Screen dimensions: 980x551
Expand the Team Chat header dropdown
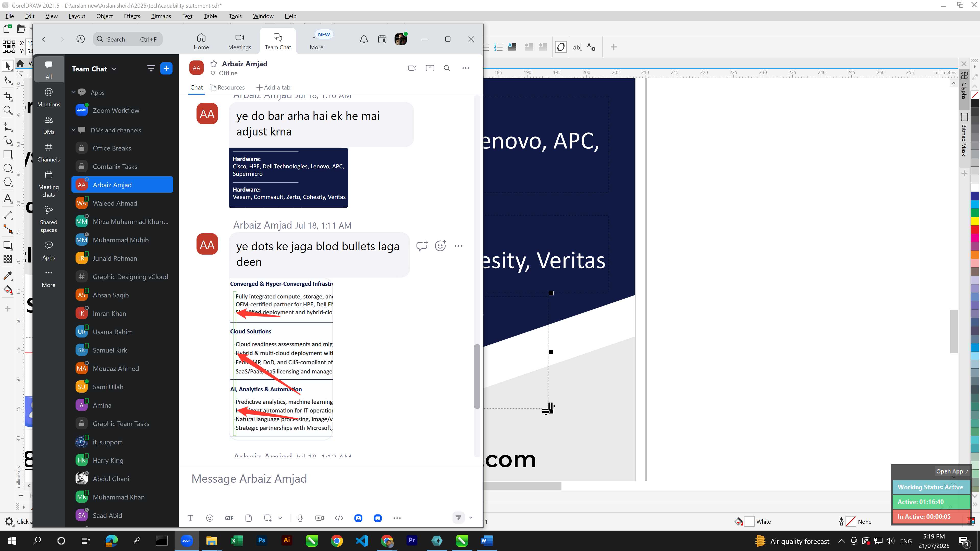[114, 69]
